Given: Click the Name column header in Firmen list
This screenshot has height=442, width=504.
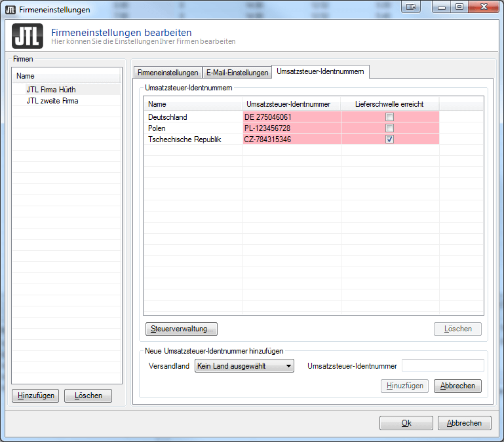Looking at the screenshot, I should click(67, 76).
